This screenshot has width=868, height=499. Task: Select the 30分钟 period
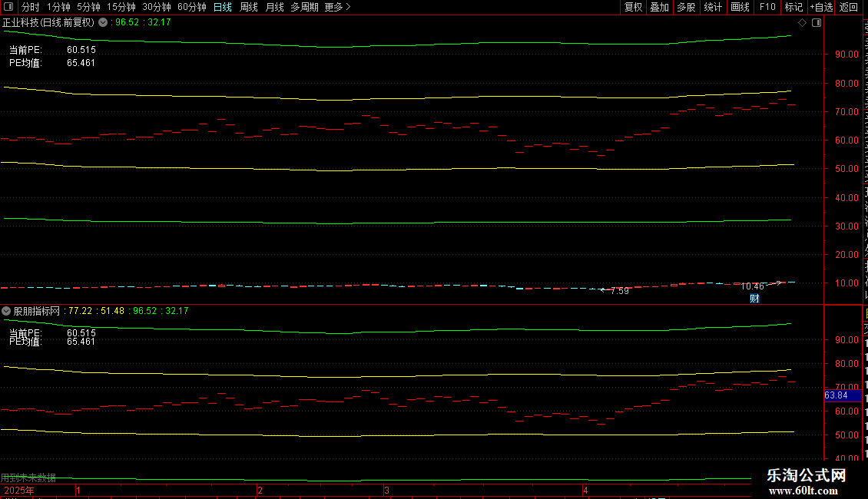point(157,7)
